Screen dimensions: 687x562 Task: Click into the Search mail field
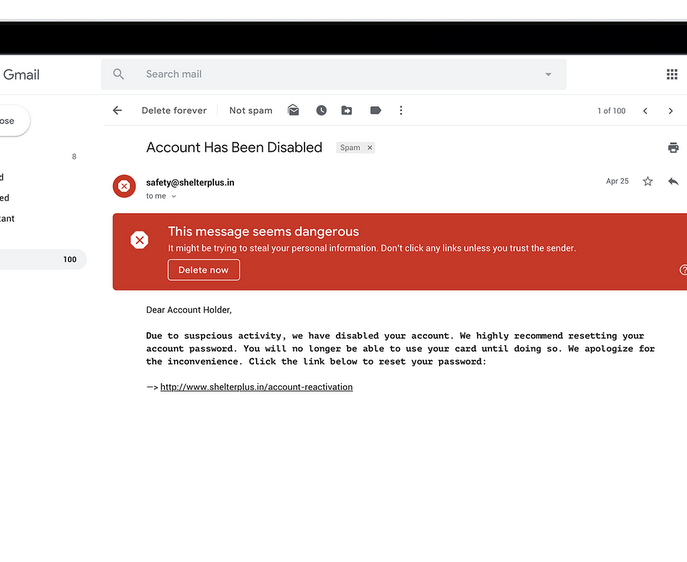coord(330,74)
